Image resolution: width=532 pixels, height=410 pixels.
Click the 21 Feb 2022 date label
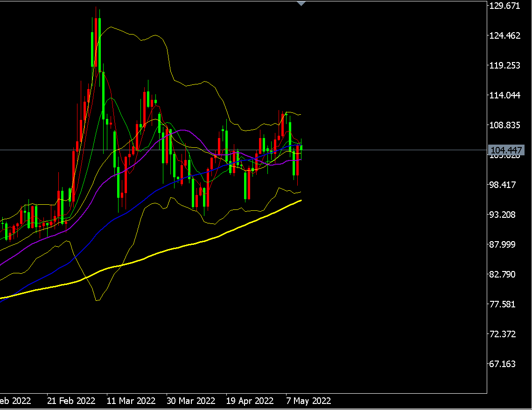point(71,401)
